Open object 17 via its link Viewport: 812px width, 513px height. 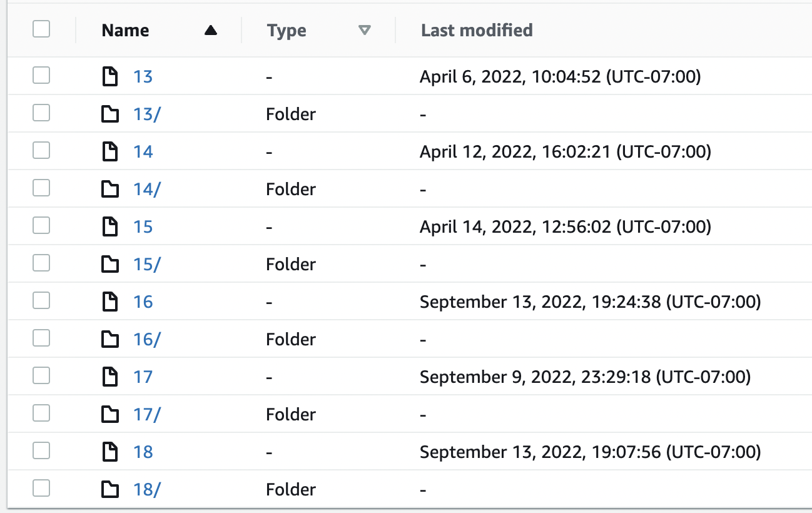coord(143,377)
